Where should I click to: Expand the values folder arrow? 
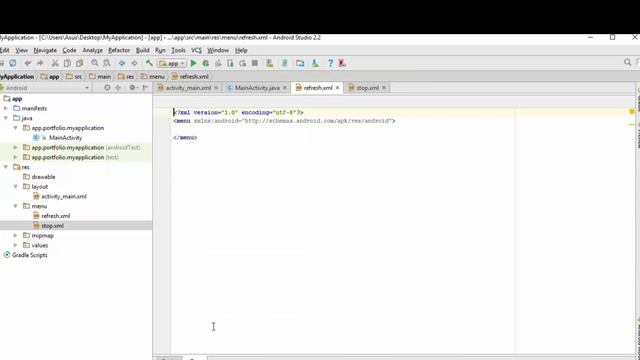pos(16,245)
